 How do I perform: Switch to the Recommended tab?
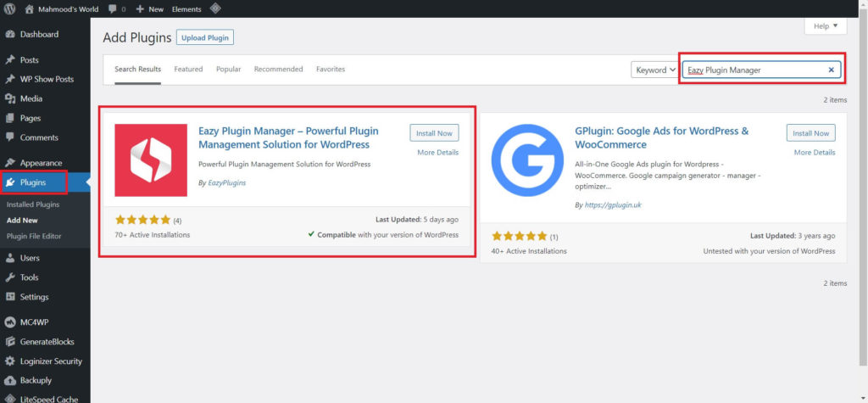[278, 70]
